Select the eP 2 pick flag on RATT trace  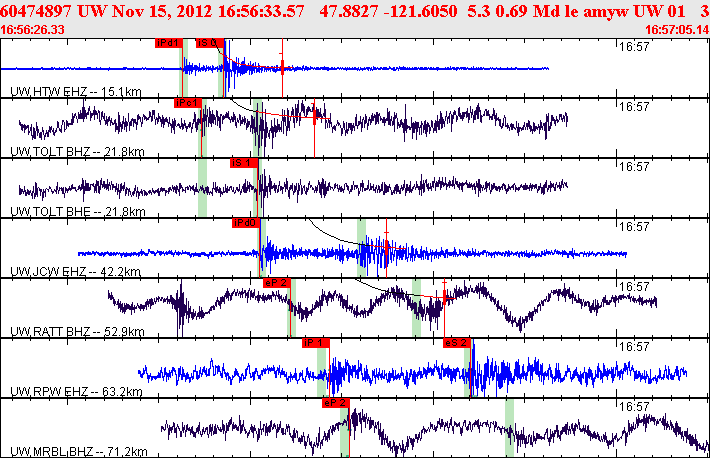(276, 283)
